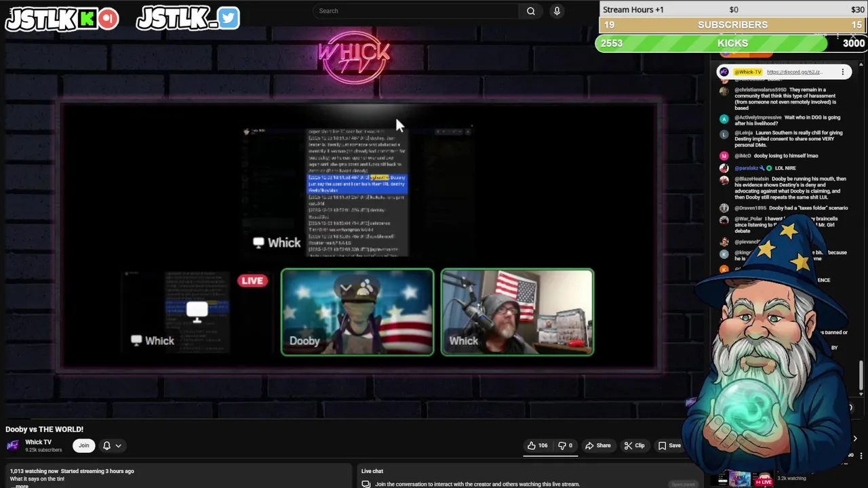The image size is (868, 488).
Task: Click @paralakz chat username
Action: (746, 168)
